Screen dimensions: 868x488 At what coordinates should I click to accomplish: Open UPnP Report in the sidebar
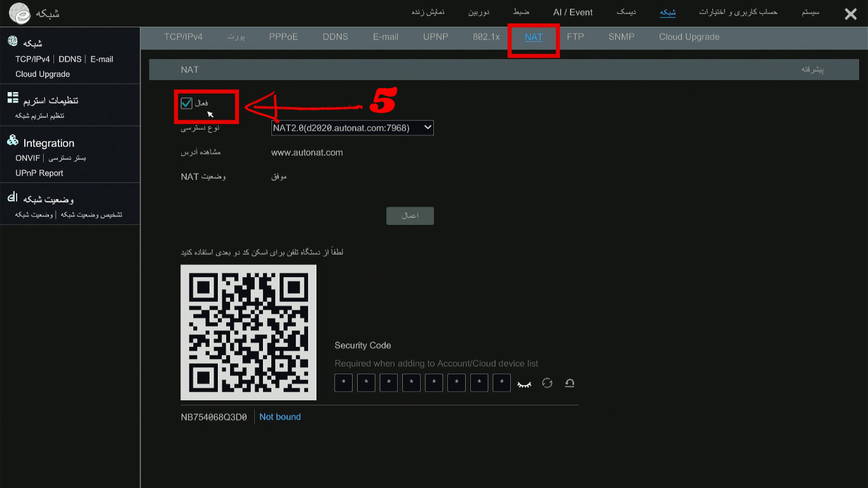(x=39, y=173)
